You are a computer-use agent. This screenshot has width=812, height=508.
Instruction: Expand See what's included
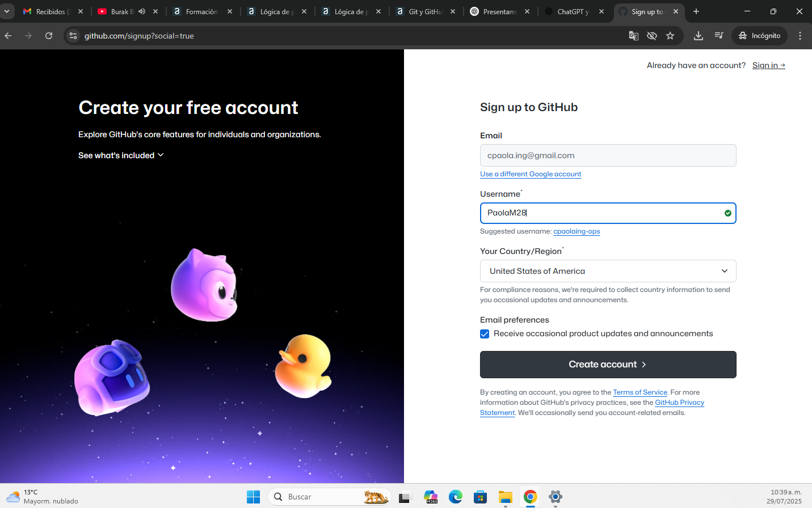pos(121,155)
